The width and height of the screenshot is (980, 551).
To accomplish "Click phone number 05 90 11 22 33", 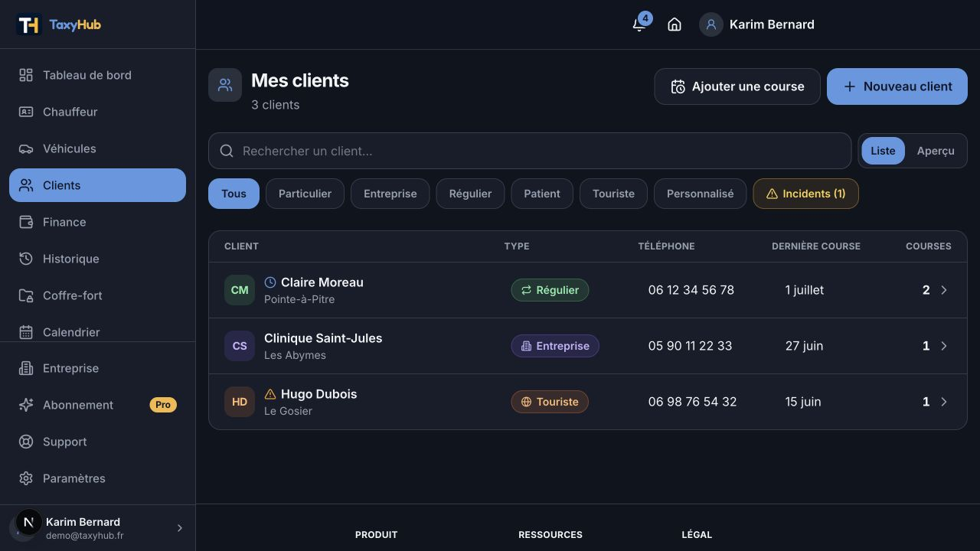I will pyautogui.click(x=690, y=346).
